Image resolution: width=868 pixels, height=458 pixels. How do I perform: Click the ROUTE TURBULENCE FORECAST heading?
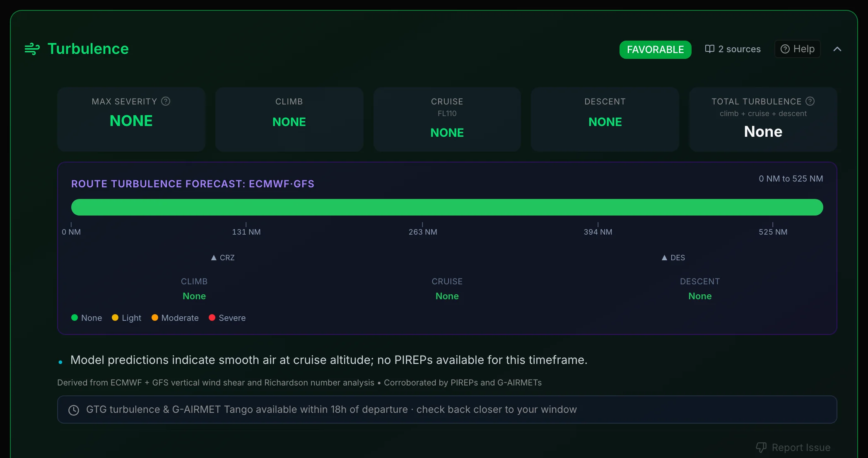pos(193,184)
